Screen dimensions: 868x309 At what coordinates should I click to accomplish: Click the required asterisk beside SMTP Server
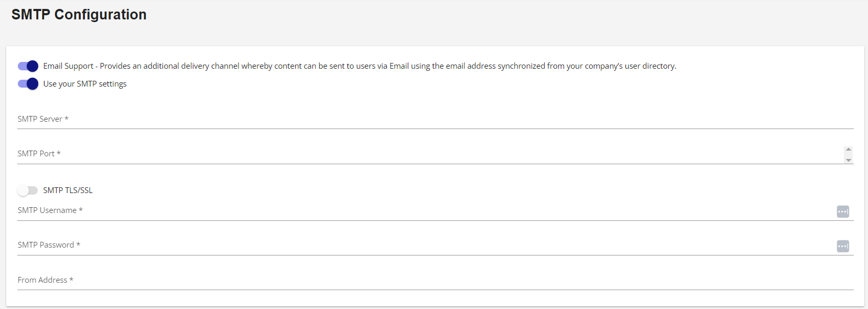[67, 119]
